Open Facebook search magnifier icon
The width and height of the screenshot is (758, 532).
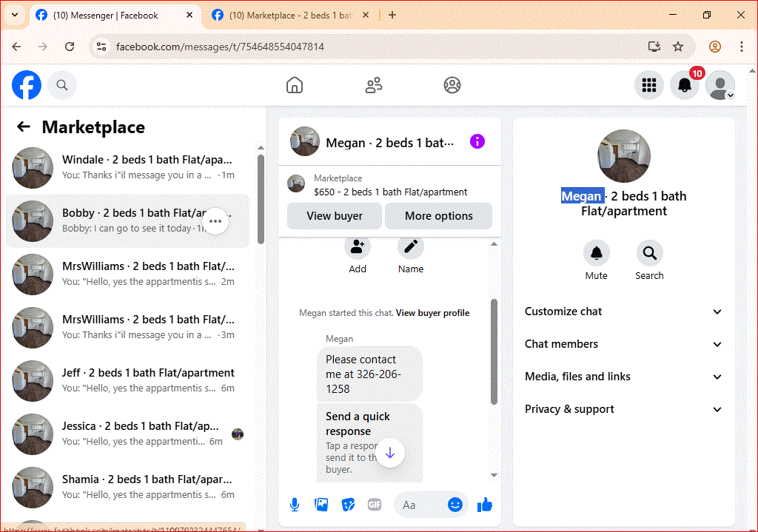(x=62, y=85)
